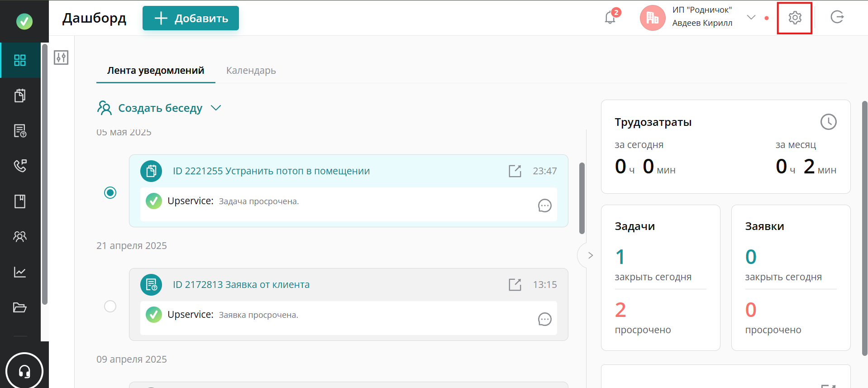The height and width of the screenshot is (388, 868).
Task: Click the 2 просрочено count under Задачи
Action: 620,310
